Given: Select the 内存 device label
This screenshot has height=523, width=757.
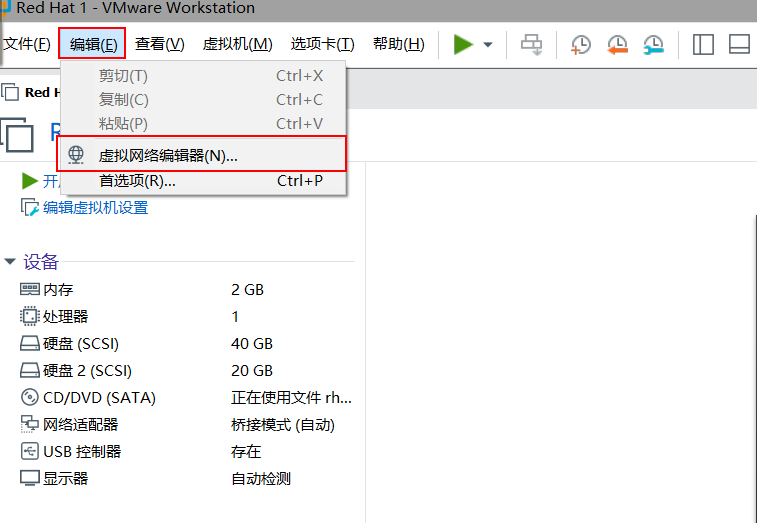Looking at the screenshot, I should (x=58, y=290).
